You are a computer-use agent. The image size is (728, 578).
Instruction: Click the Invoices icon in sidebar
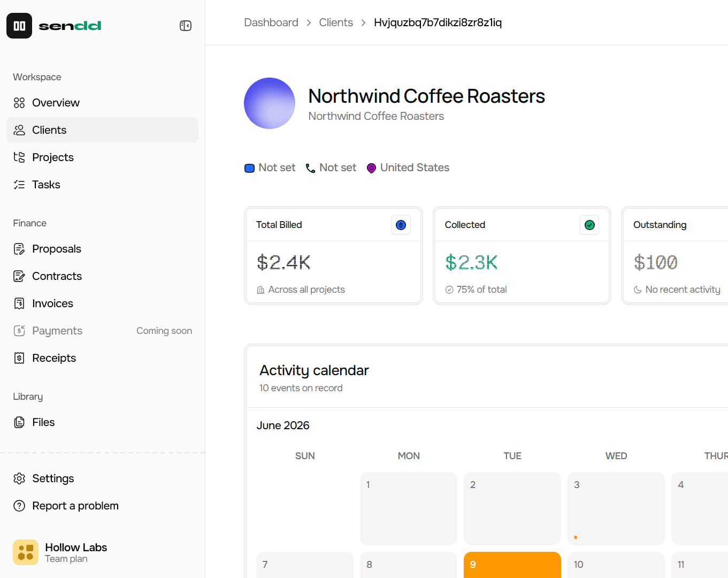[19, 303]
